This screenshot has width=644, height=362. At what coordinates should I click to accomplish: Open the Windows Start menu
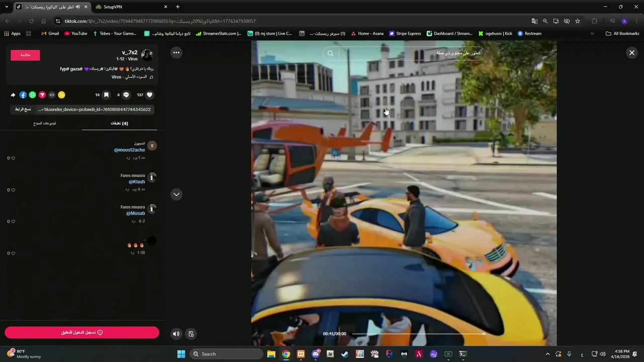(x=181, y=354)
